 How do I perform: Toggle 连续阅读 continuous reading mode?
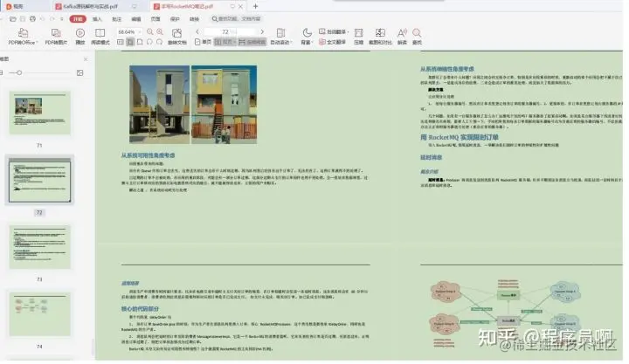tap(252, 42)
